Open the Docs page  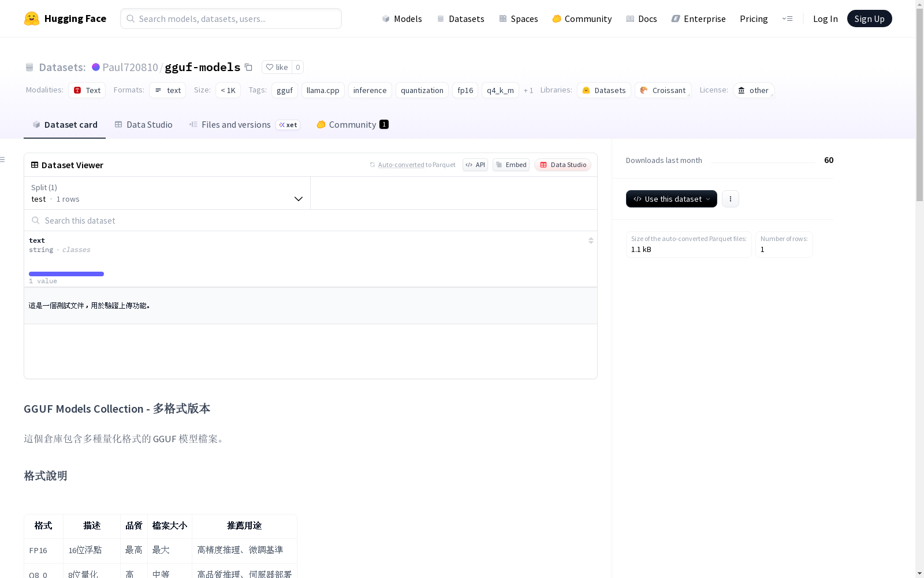click(642, 18)
